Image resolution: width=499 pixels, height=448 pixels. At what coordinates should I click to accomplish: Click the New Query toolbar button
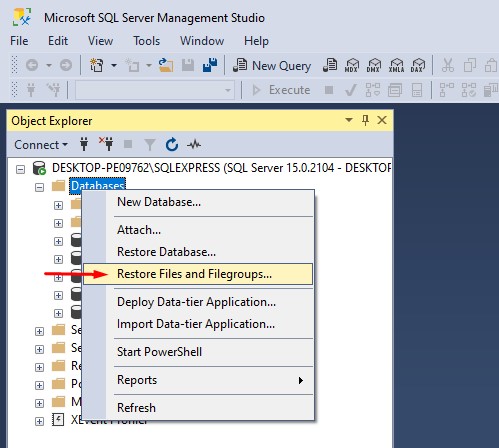272,65
